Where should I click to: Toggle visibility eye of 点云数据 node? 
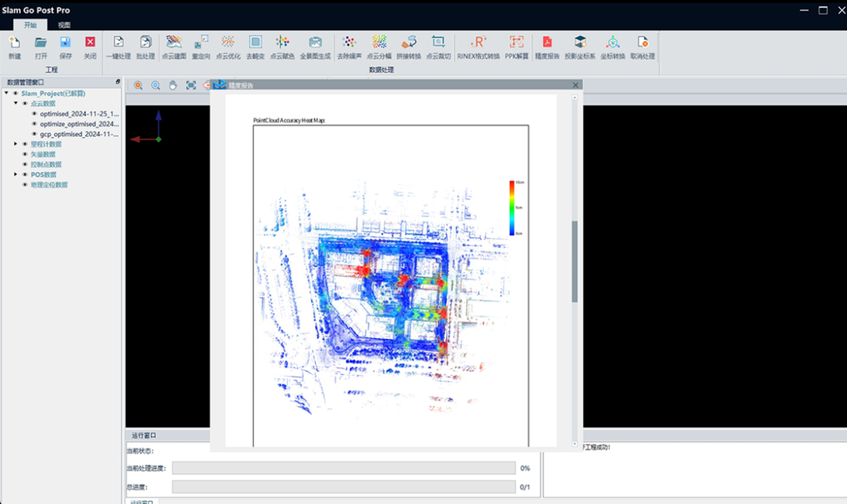(25, 104)
